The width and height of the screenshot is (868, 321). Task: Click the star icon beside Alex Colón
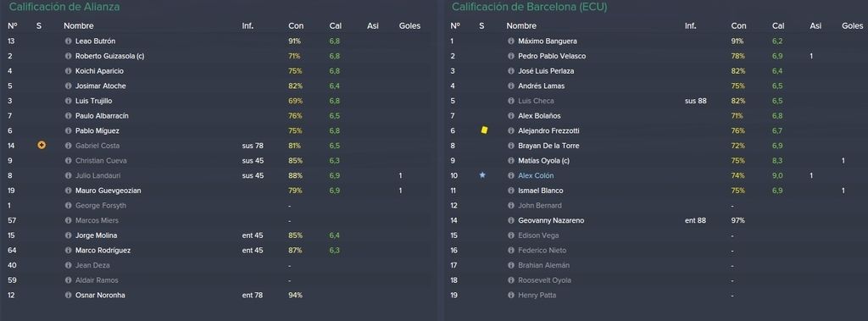(x=482, y=174)
